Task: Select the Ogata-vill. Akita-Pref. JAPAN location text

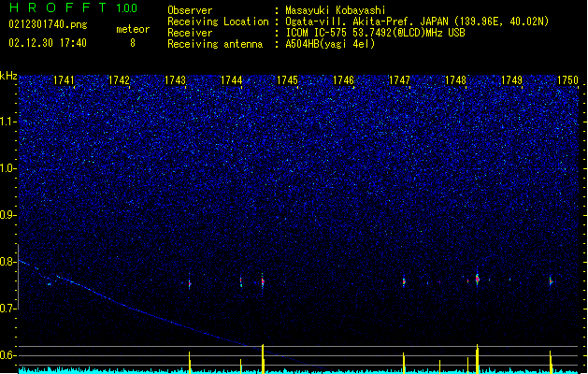Action: pos(417,22)
